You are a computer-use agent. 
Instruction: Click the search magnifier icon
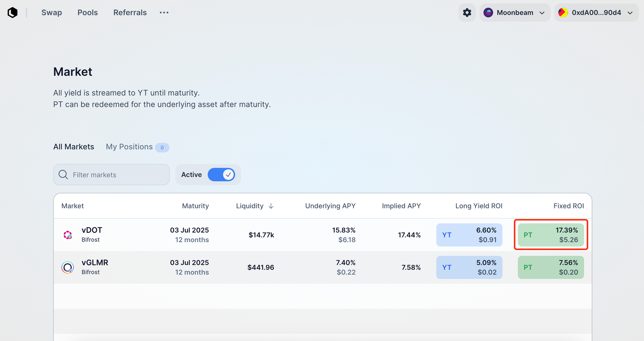point(63,175)
